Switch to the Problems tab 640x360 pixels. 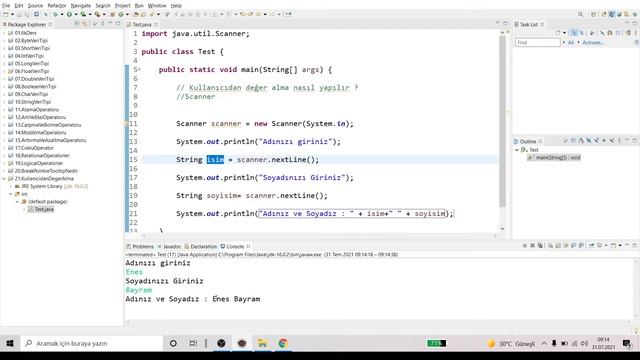[x=140, y=247]
